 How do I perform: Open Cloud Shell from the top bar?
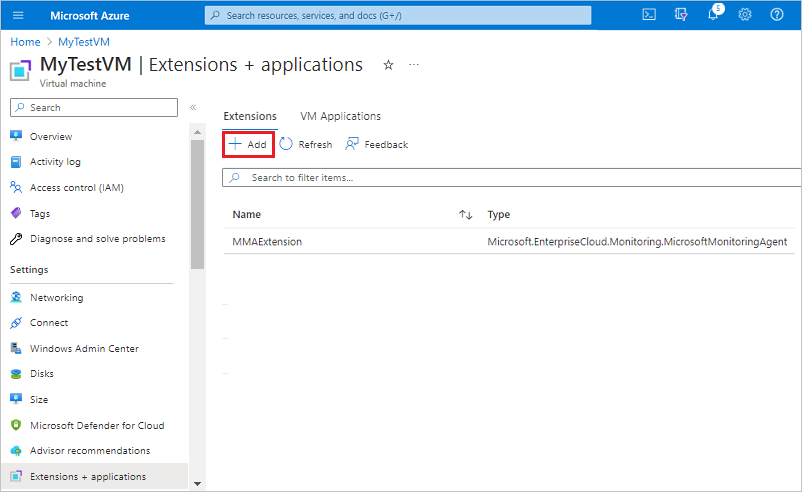point(649,15)
